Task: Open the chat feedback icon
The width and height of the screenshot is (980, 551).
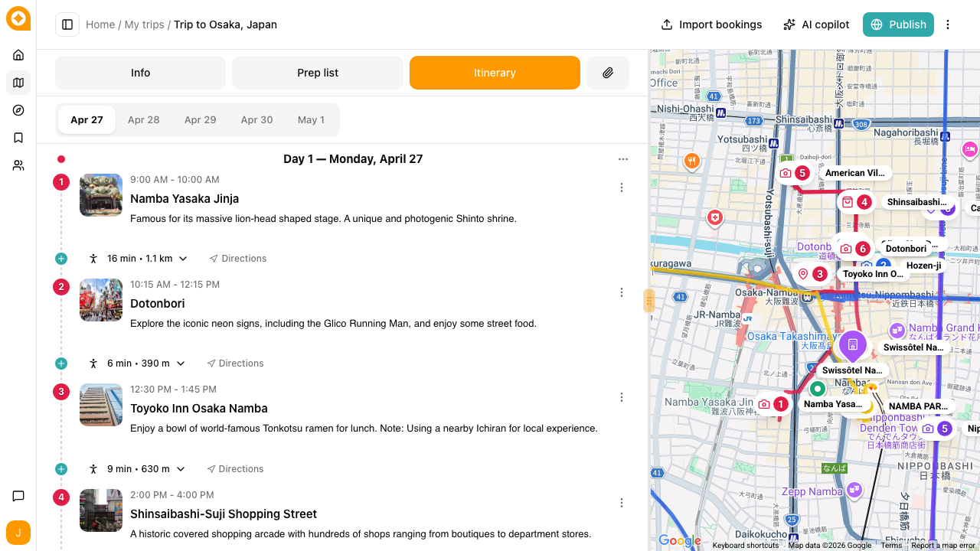Action: 18,497
